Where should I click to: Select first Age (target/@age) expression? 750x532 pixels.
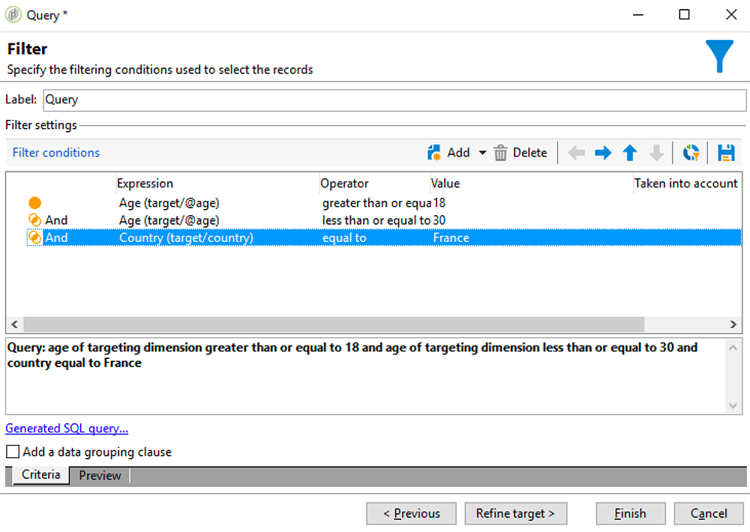point(169,203)
